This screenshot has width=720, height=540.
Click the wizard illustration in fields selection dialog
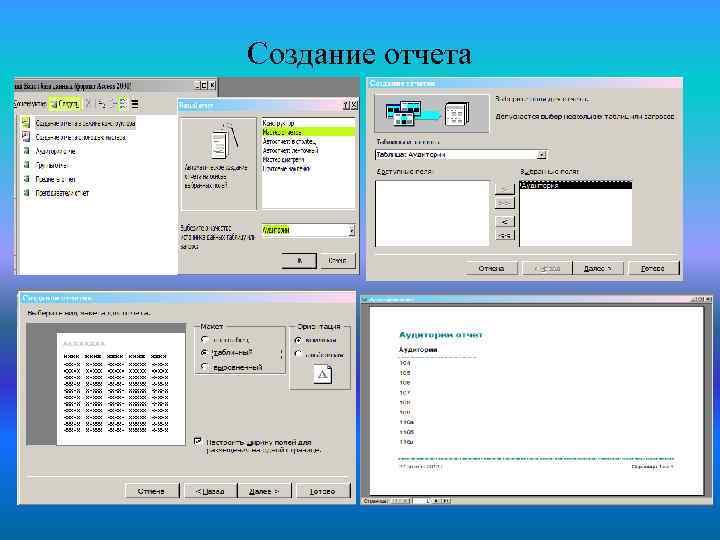(432, 113)
